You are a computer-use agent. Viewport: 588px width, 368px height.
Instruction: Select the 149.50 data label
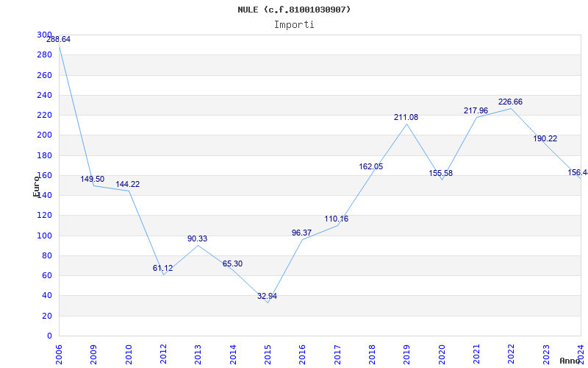[x=93, y=179]
